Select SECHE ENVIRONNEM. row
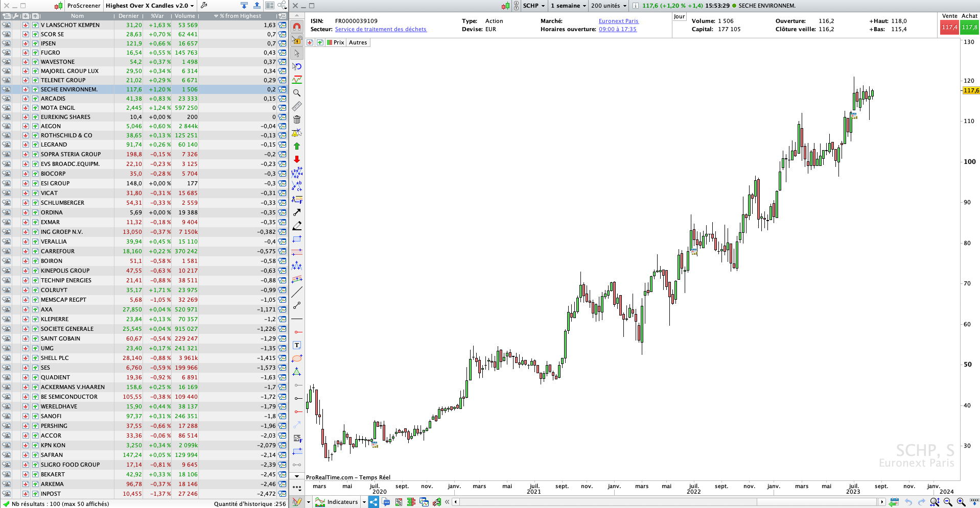 (x=144, y=89)
